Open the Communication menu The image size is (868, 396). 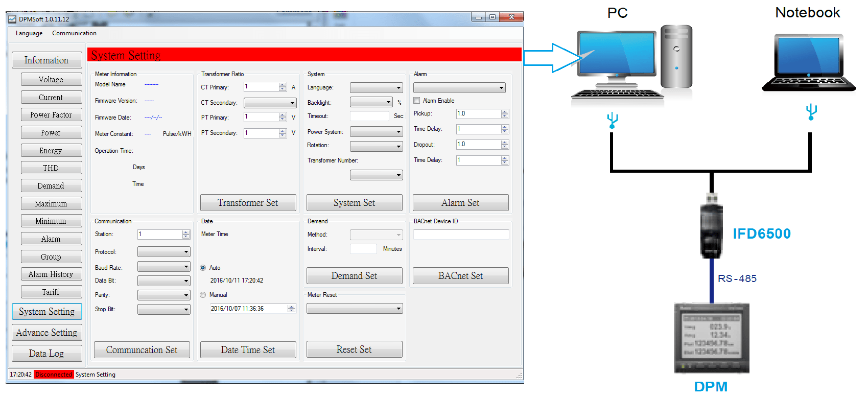point(74,33)
